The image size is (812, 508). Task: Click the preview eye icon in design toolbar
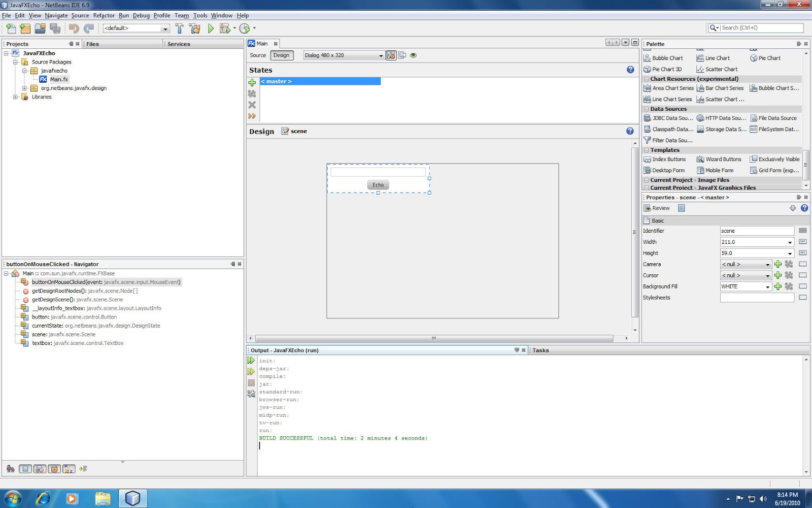coord(413,55)
